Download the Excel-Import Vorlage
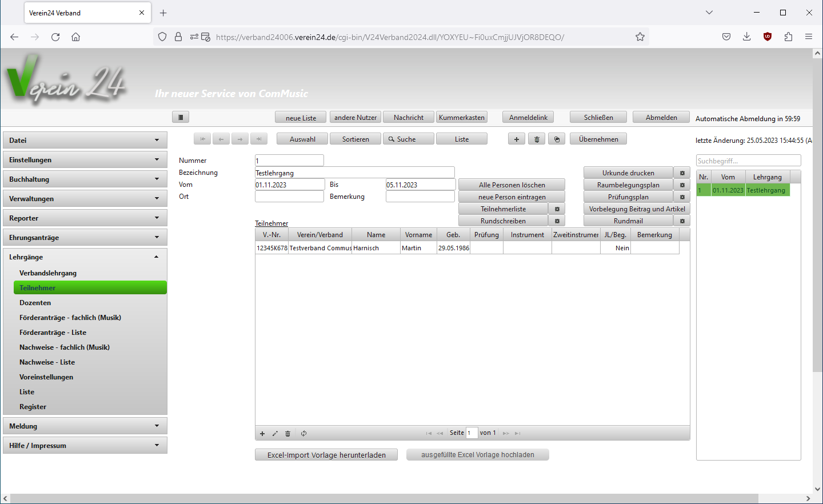This screenshot has width=823, height=504. [x=326, y=455]
